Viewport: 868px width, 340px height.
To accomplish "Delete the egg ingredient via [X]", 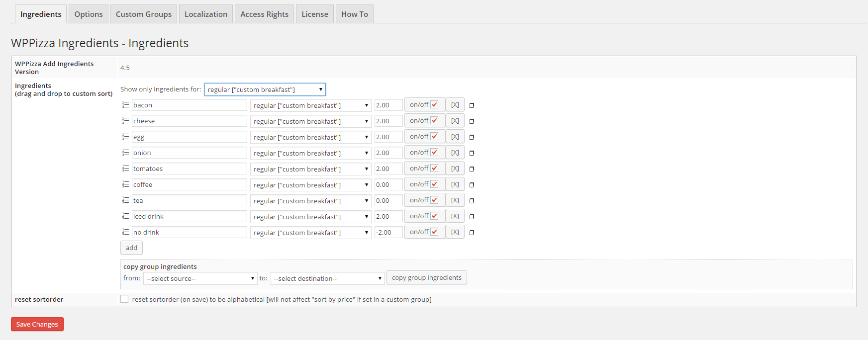I will [455, 137].
